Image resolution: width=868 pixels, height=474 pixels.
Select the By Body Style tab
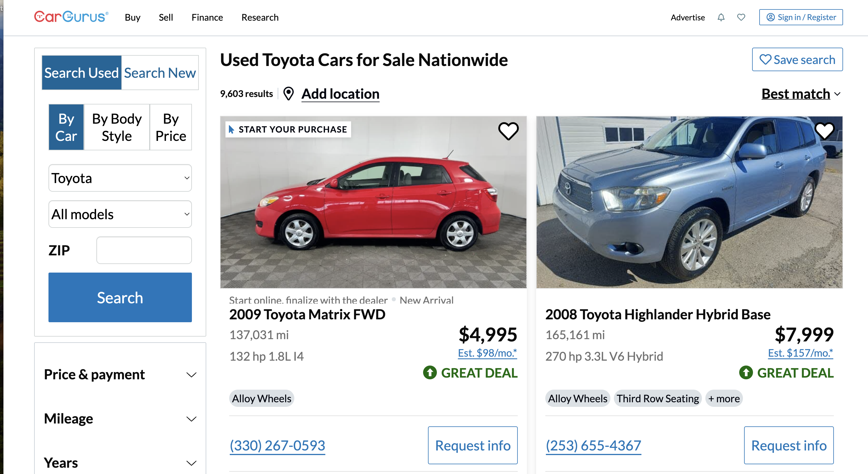tap(116, 127)
